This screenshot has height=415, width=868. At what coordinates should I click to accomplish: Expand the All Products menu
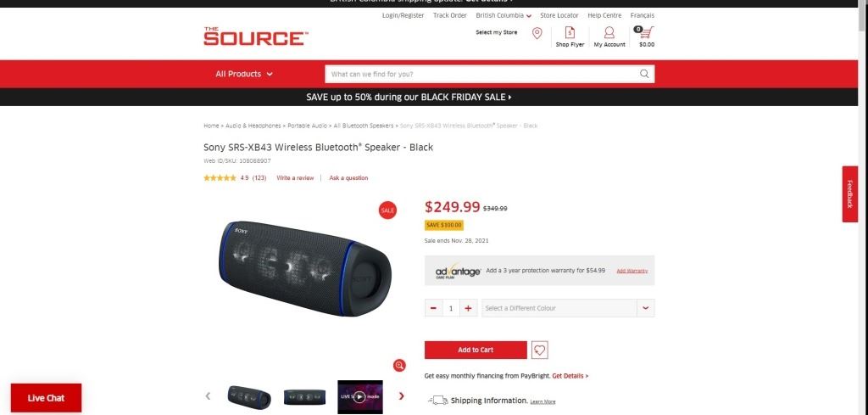coord(244,74)
